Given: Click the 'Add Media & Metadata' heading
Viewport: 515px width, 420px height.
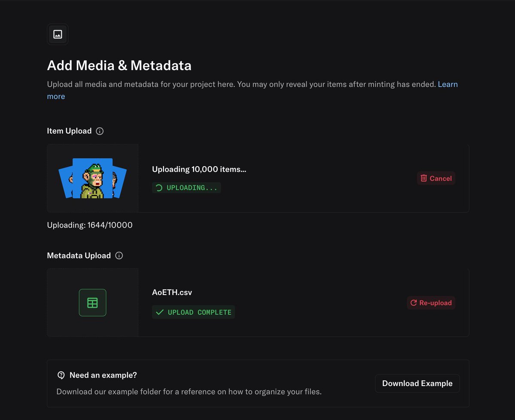Looking at the screenshot, I should (x=119, y=65).
